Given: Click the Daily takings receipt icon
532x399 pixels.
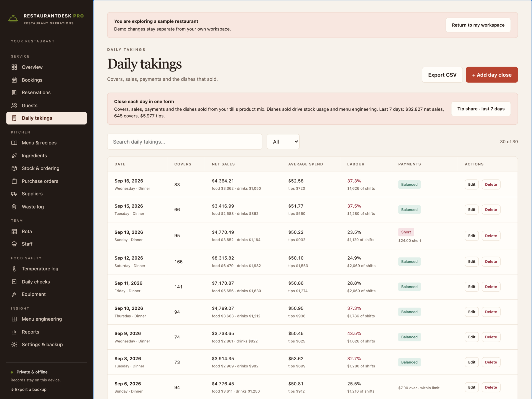Looking at the screenshot, I should pos(14,118).
